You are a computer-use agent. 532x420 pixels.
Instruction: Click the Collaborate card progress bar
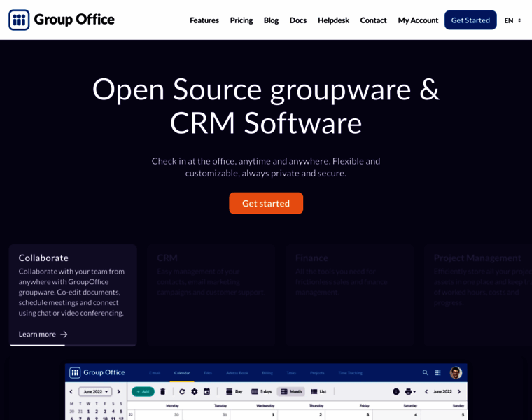pyautogui.click(x=73, y=345)
